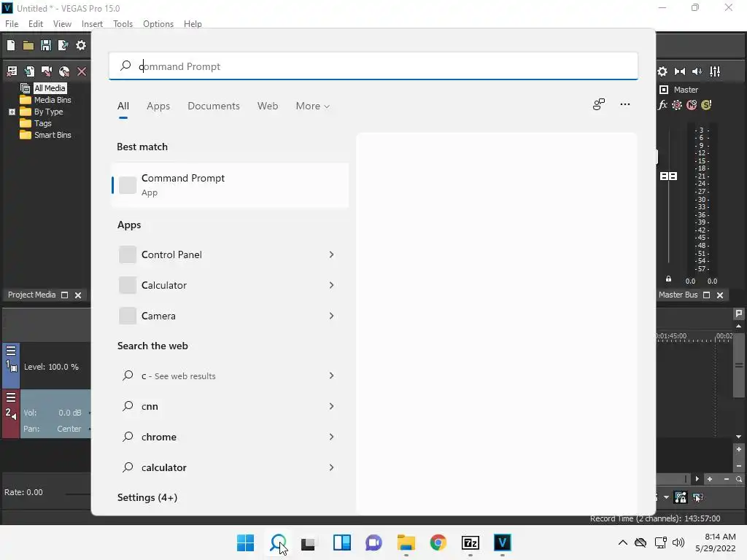The width and height of the screenshot is (747, 560).
Task: Click the track 2 hamburger menu icon
Action: coord(11,397)
